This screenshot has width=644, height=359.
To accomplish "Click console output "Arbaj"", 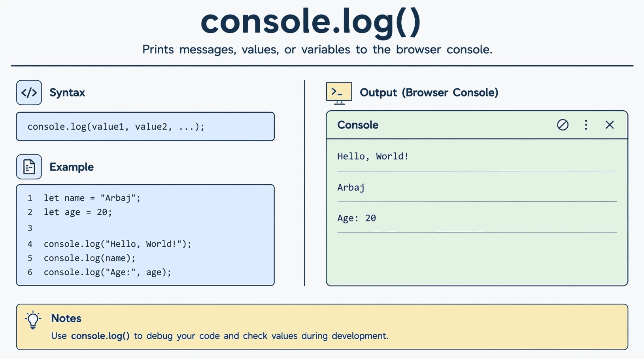I will click(351, 187).
